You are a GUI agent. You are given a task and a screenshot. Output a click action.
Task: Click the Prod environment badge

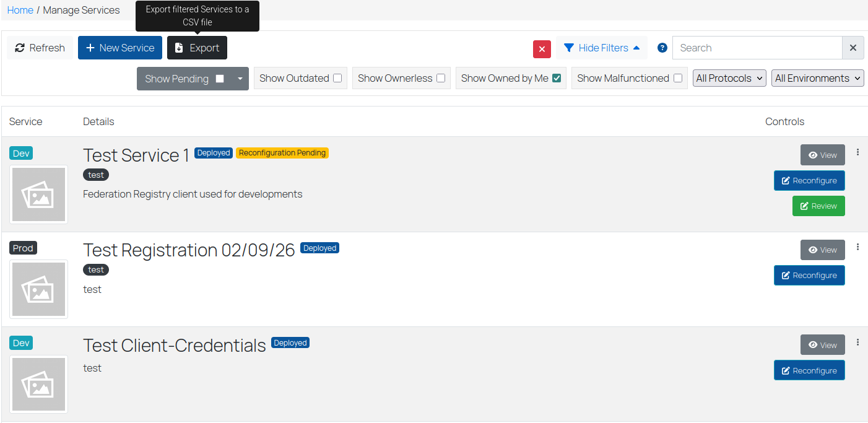pyautogui.click(x=23, y=248)
